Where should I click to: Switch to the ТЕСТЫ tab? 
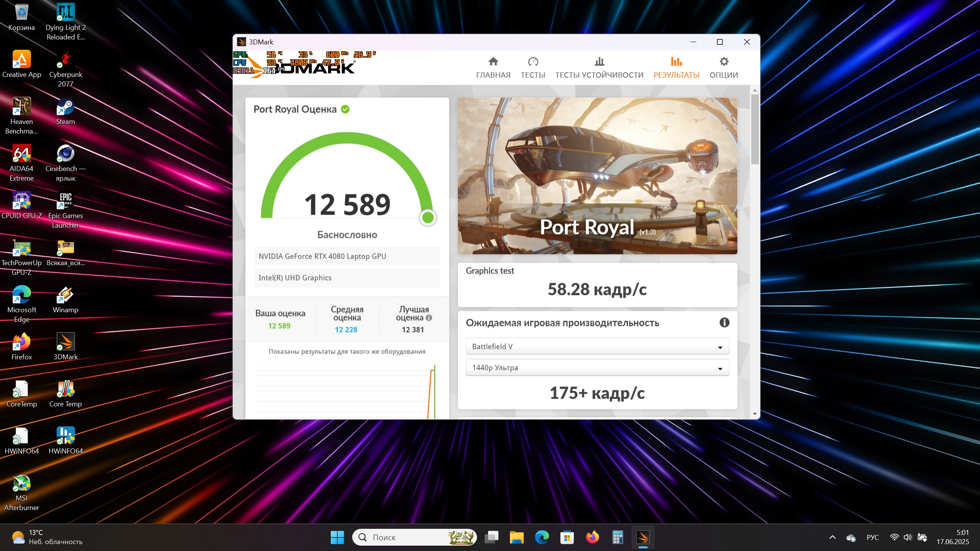pyautogui.click(x=532, y=67)
